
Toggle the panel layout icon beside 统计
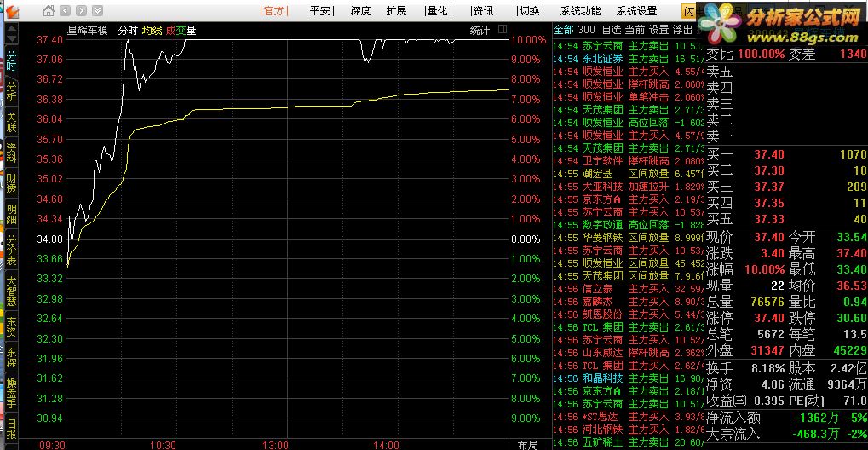point(503,28)
